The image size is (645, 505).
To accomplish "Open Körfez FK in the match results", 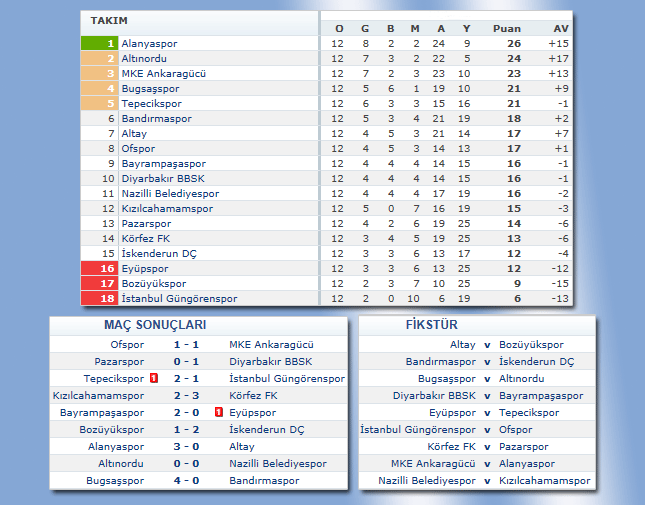I will pos(253,395).
